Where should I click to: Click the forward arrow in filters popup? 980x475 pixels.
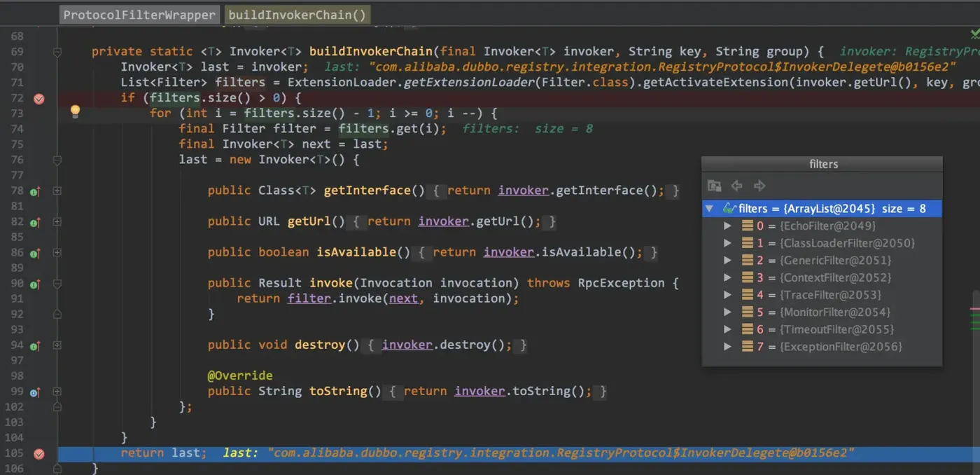pyautogui.click(x=759, y=186)
